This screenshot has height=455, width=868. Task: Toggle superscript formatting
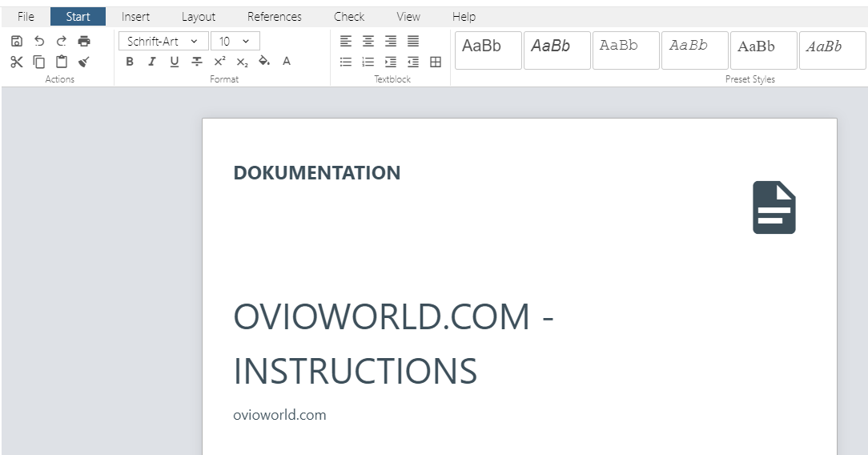(x=219, y=62)
